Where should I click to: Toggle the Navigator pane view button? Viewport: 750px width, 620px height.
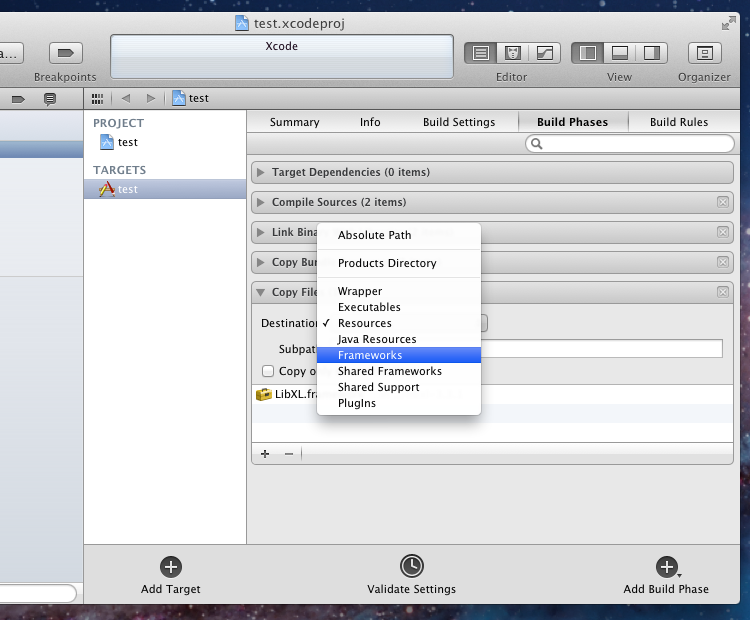click(588, 53)
